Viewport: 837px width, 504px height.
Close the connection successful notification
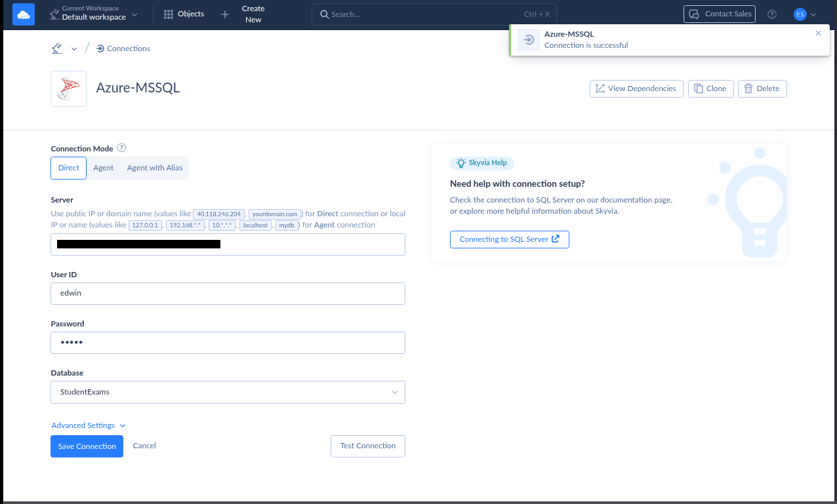coord(818,33)
